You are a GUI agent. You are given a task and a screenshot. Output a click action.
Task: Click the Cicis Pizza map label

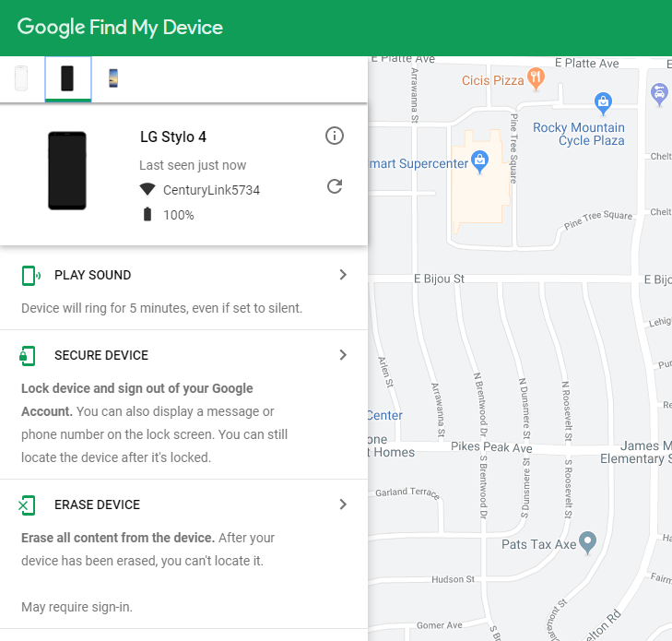pyautogui.click(x=493, y=80)
